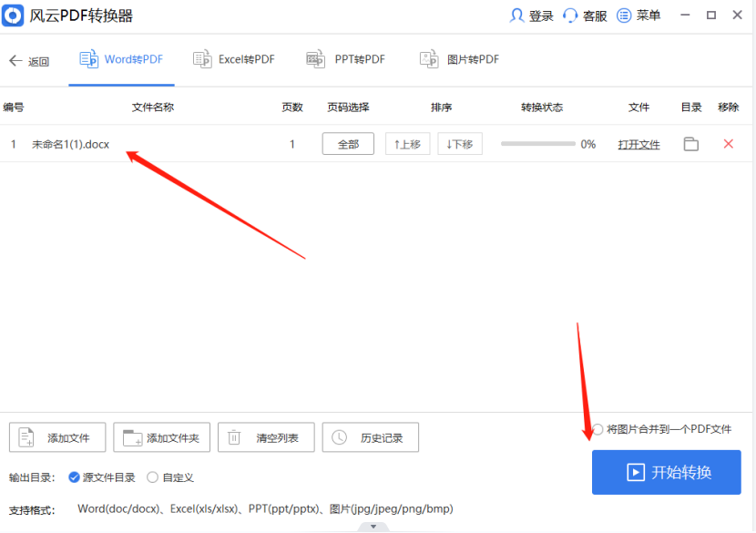756x533 pixels.
Task: Select 源文件目录 output option
Action: point(102,477)
